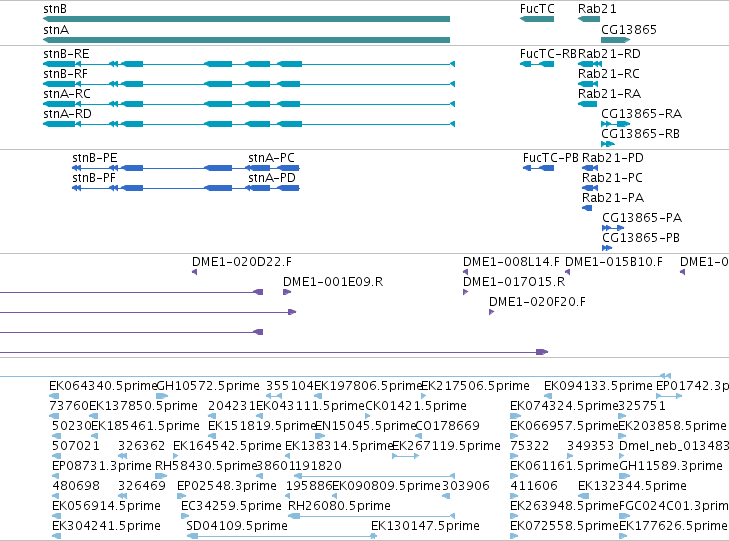Click the SD04109.5prime EST label

point(237,526)
